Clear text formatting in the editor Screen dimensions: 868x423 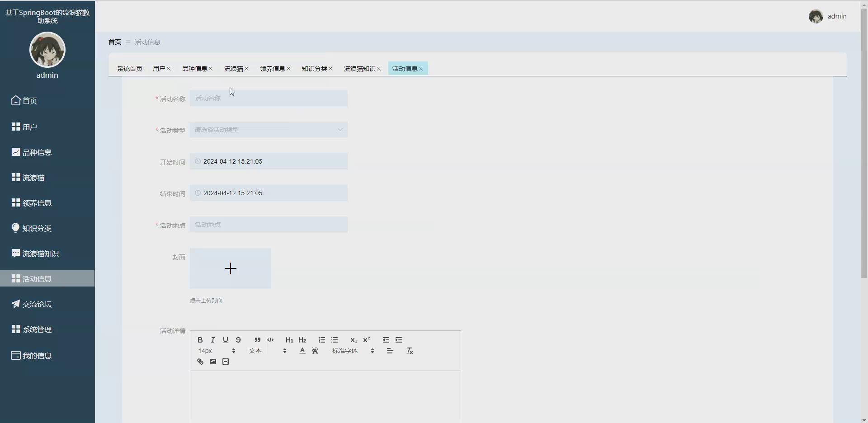[410, 351]
